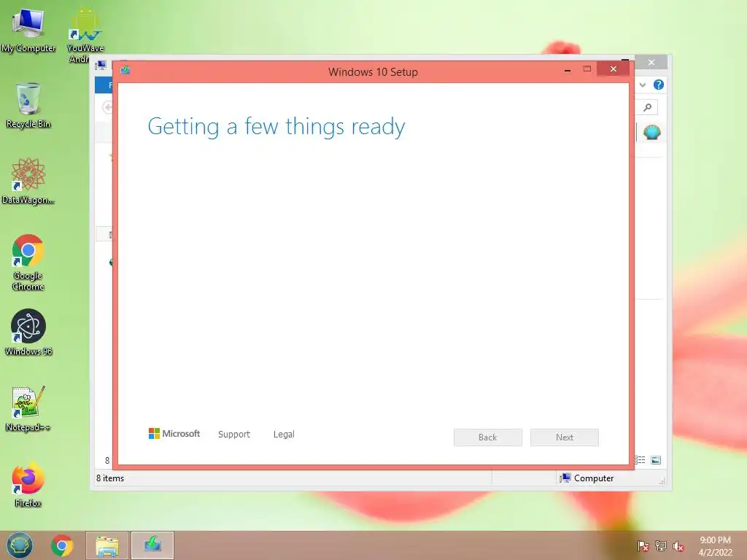Switch Explorer to details view icon
The height and width of the screenshot is (560, 747).
640,460
